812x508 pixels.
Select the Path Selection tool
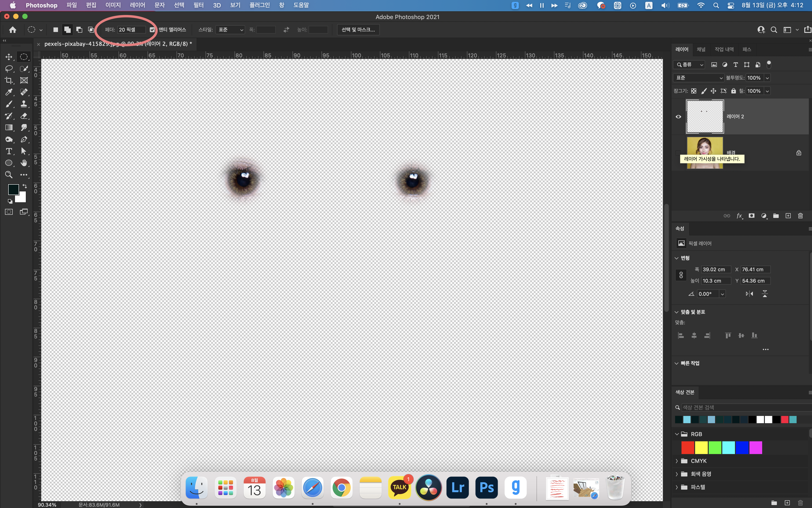click(24, 151)
